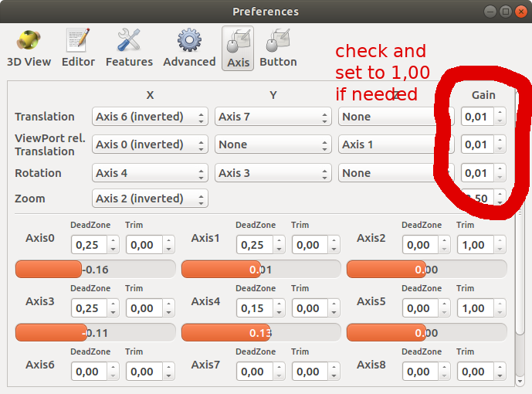
Task: Open the Advanced preferences section
Action: 189,48
